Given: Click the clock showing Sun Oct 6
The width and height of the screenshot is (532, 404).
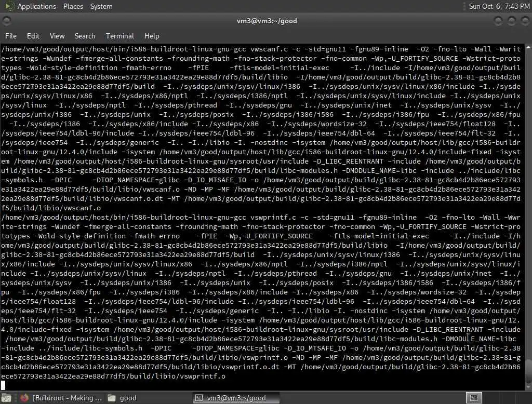Looking at the screenshot, I should click(x=499, y=6).
